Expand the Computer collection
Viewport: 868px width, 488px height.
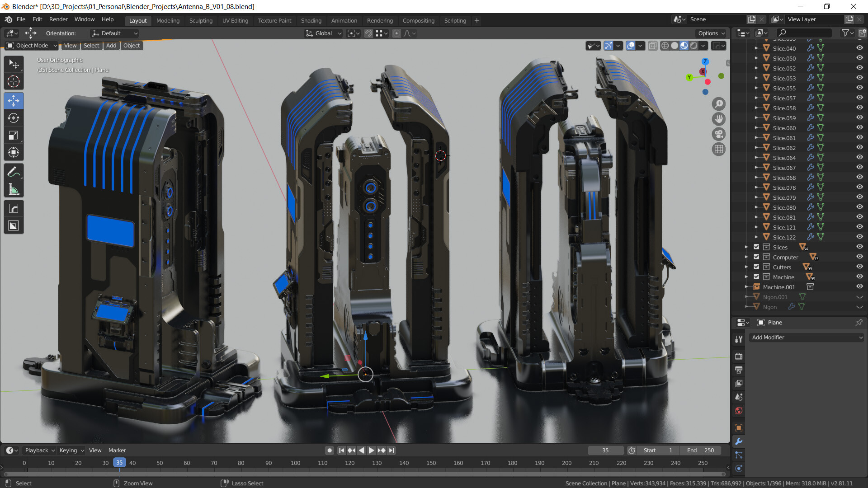pyautogui.click(x=746, y=257)
